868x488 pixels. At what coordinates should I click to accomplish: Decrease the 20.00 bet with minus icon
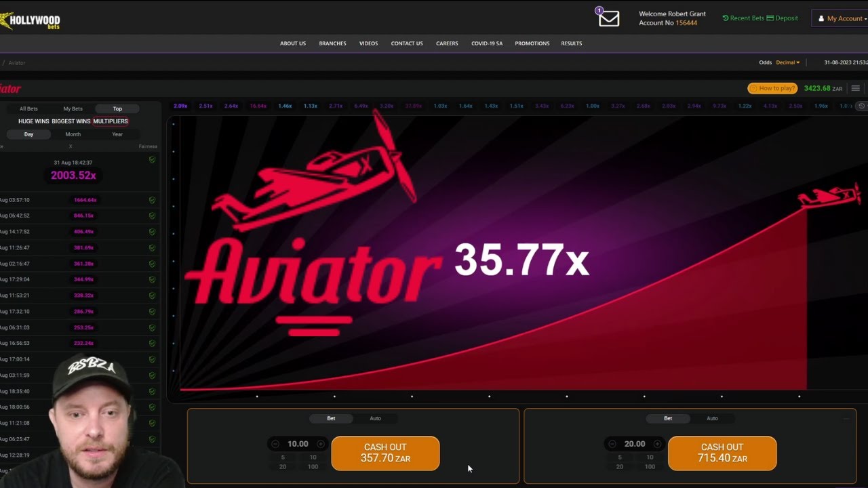pos(612,444)
